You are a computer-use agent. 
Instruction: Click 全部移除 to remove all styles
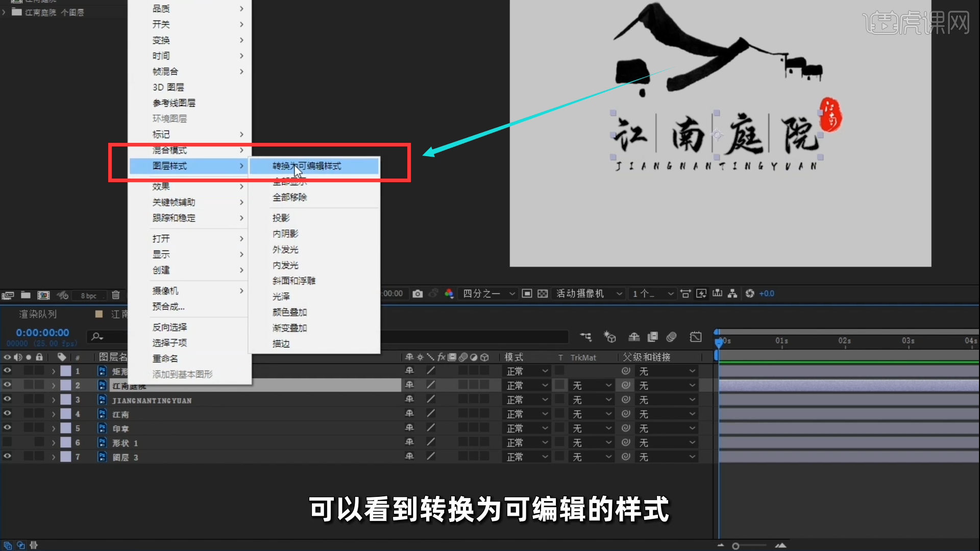click(x=289, y=197)
